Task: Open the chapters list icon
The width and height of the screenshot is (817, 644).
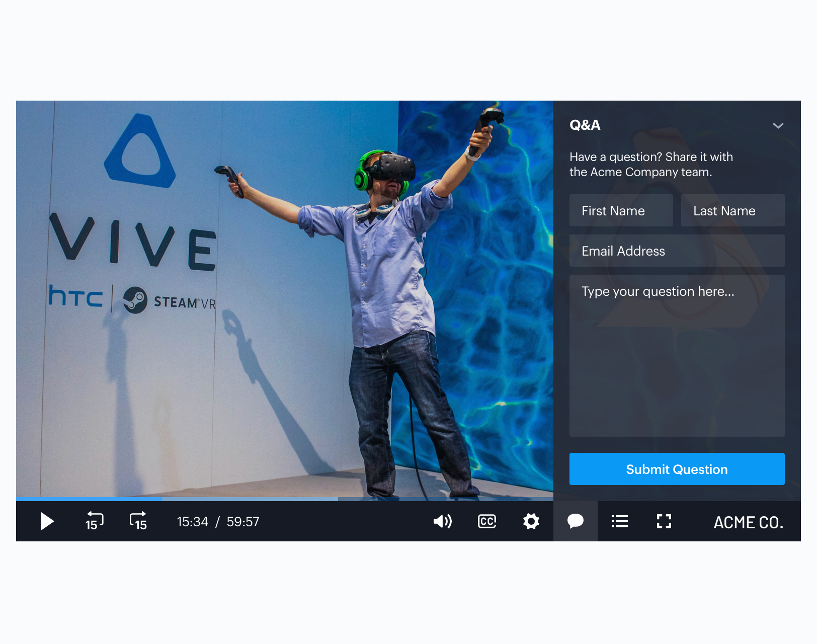Action: [619, 521]
